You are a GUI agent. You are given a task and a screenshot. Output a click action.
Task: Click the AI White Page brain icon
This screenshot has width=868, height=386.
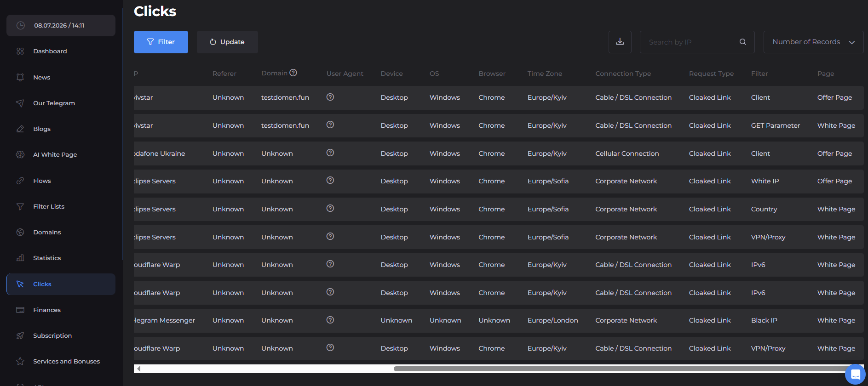20,154
